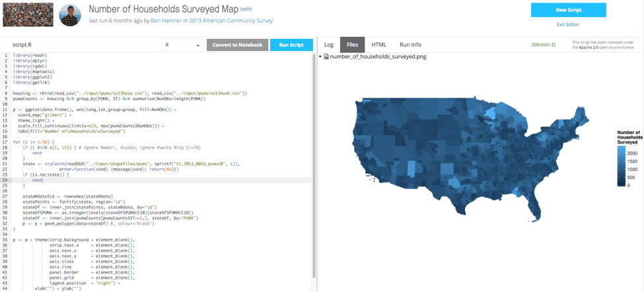The height and width of the screenshot is (292, 644).
Task: Open the Ben Hamner author link
Action: (x=169, y=21)
